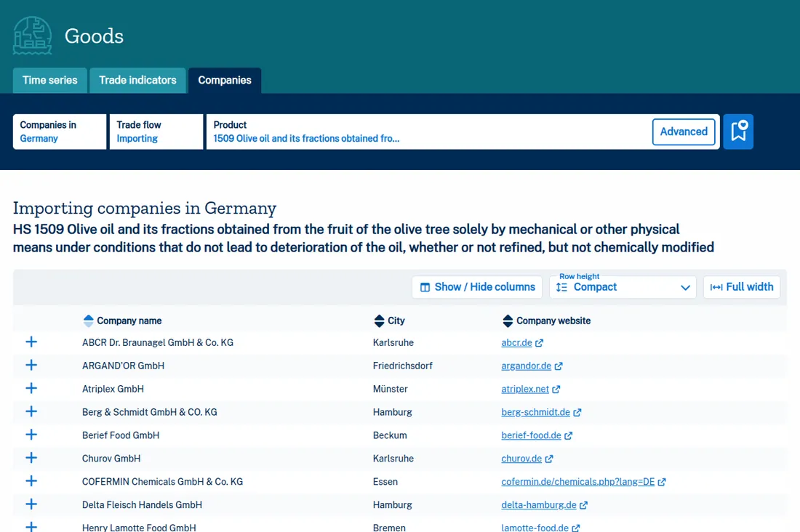
Task: Open Show / Hide columns
Action: [477, 287]
